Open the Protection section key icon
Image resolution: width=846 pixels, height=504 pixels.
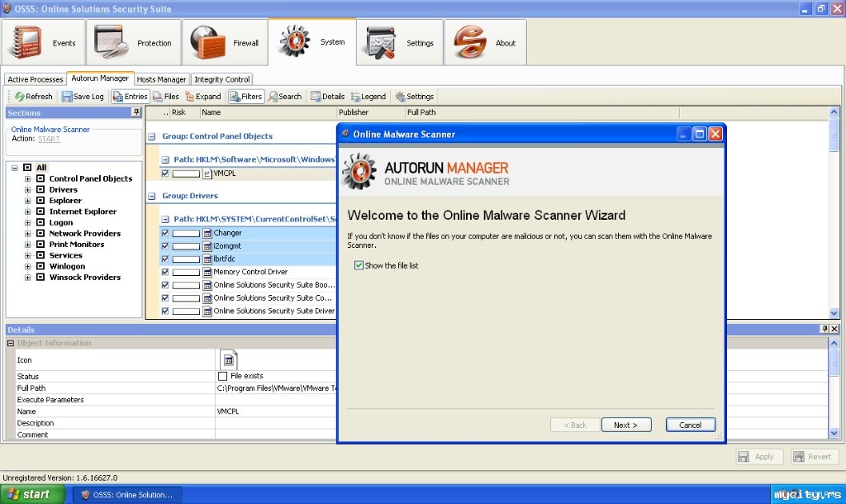click(x=111, y=42)
